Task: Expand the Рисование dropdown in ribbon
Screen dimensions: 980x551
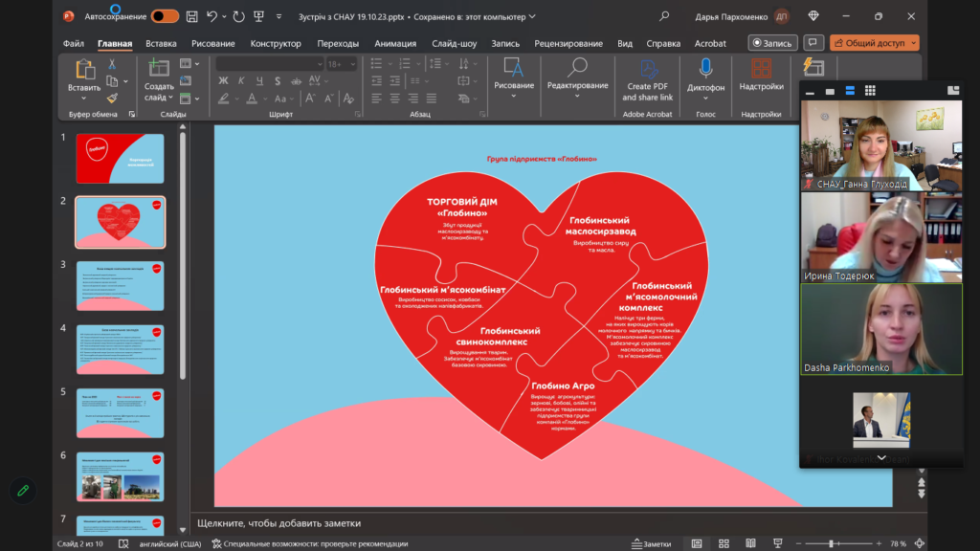Action: coord(513,96)
